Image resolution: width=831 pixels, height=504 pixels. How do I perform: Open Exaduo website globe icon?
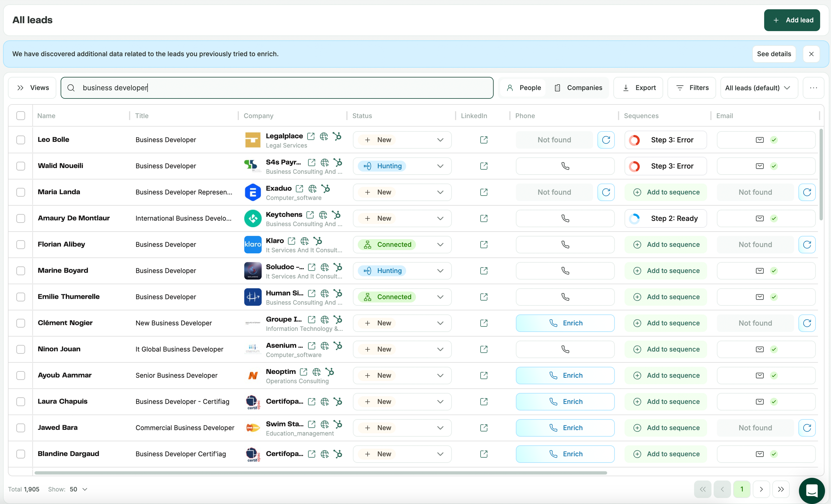[312, 188]
